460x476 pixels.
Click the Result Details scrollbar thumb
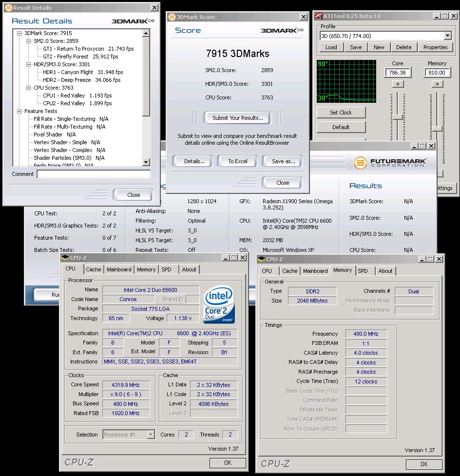pyautogui.click(x=146, y=76)
